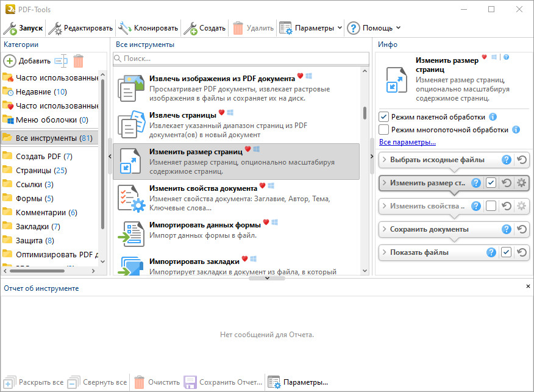Run the selected tool with Запуск
534x392 pixels.
point(23,28)
